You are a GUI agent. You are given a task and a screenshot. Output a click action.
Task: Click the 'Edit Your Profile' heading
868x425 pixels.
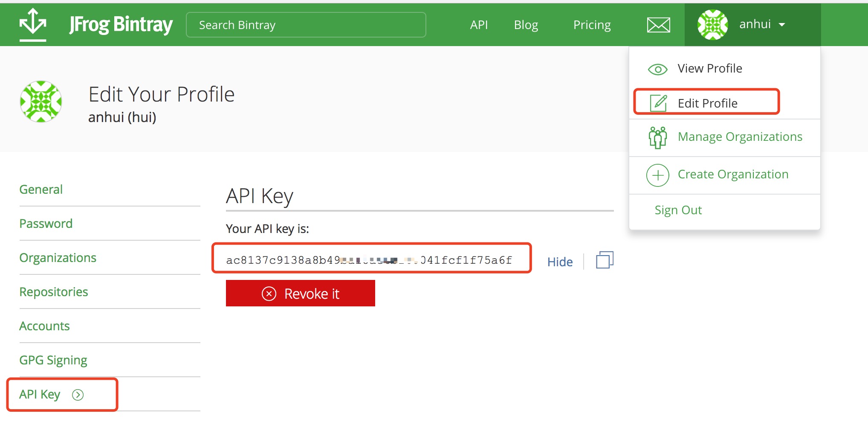tap(161, 94)
